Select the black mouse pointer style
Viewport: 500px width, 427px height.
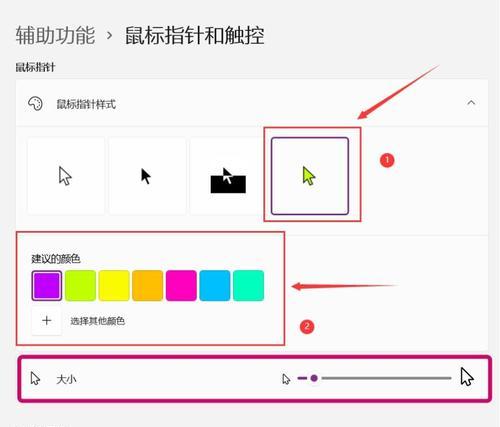click(x=147, y=176)
